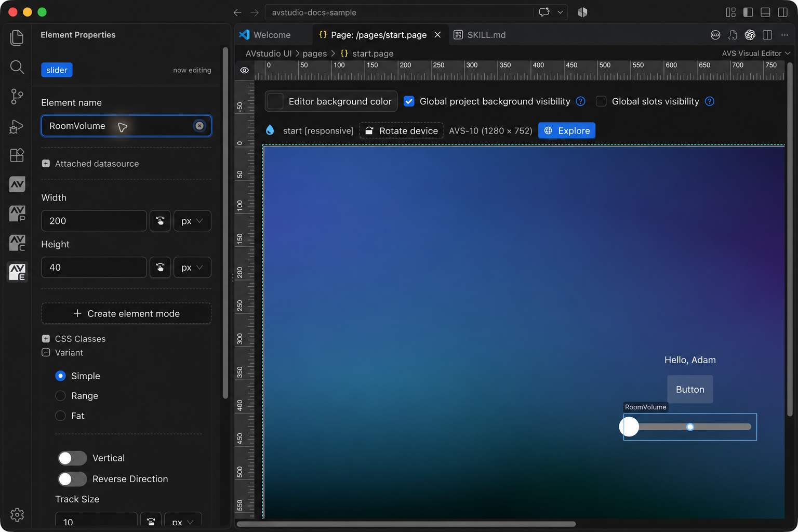This screenshot has width=798, height=532.
Task: Open the Width unit px dropdown
Action: pyautogui.click(x=192, y=221)
